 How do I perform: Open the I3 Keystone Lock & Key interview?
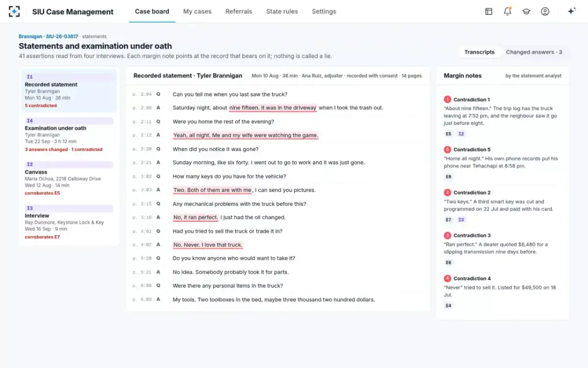coord(69,222)
